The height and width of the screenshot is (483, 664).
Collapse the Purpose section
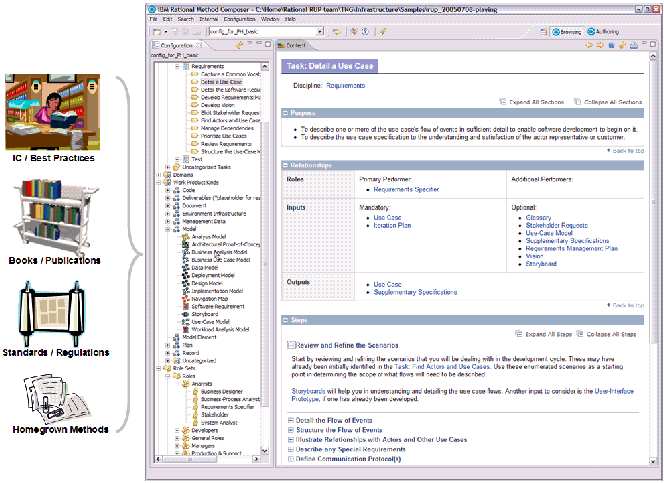pyautogui.click(x=285, y=113)
